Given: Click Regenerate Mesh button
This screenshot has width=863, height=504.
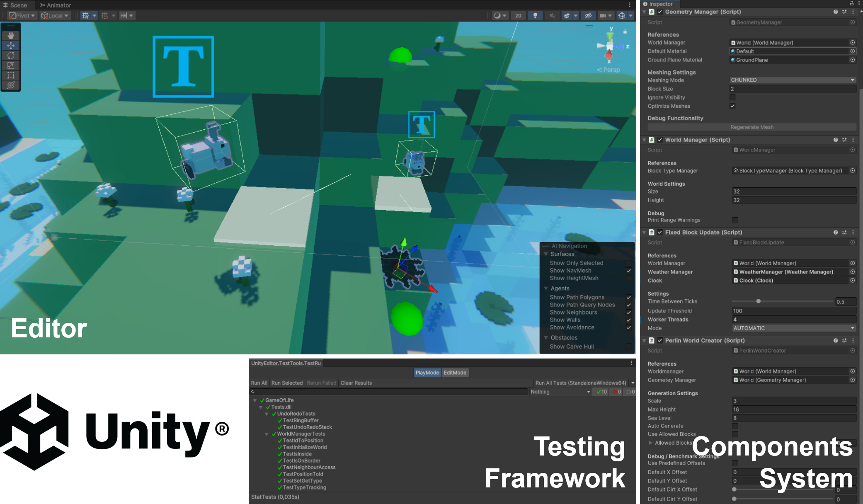Looking at the screenshot, I should click(752, 127).
